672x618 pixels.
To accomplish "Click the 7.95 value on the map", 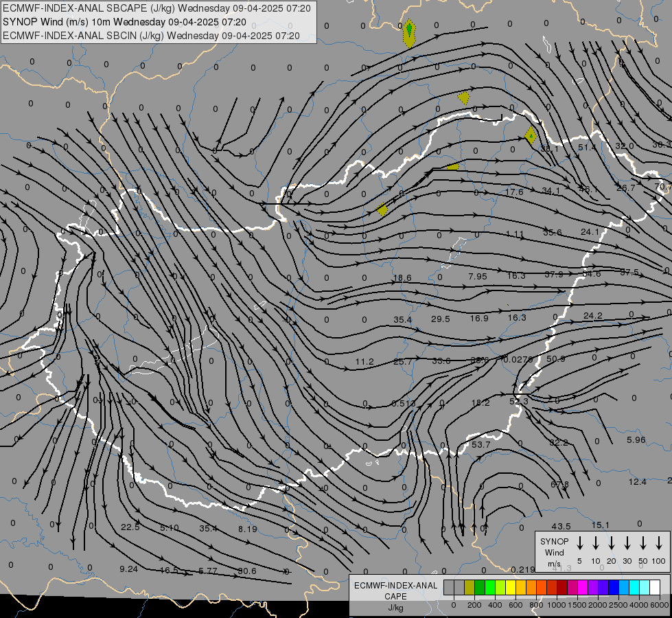I will point(478,277).
